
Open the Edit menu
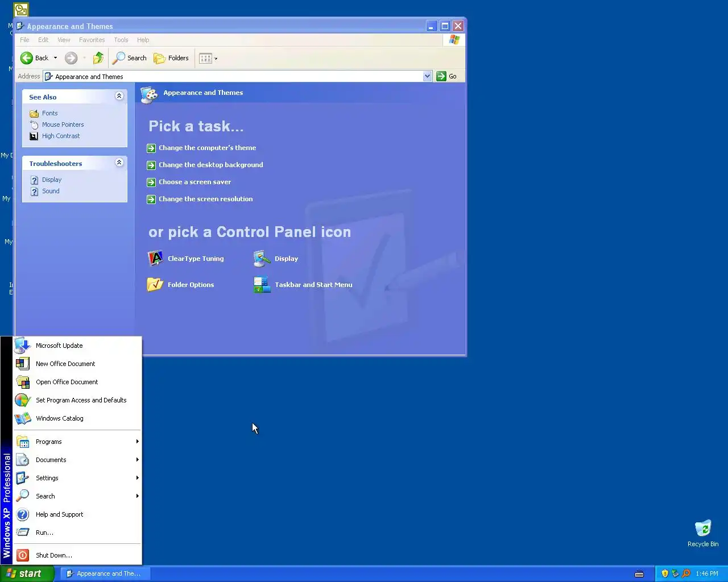[43, 40]
